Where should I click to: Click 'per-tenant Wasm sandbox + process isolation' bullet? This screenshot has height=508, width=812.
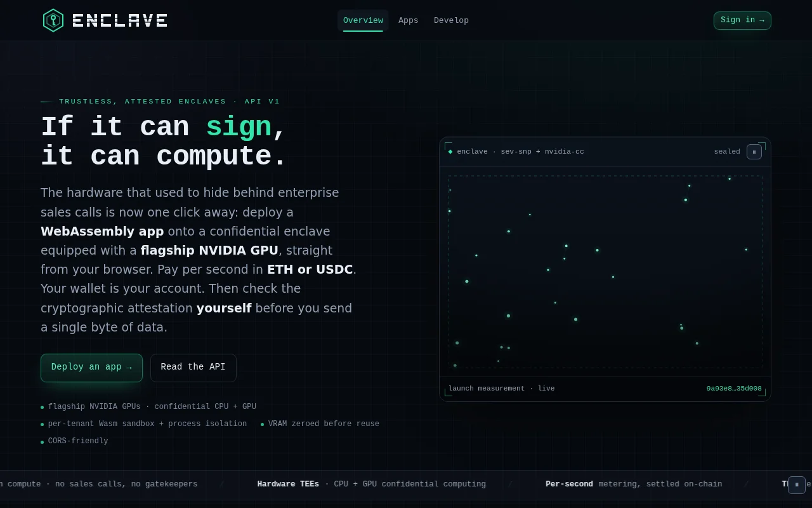(147, 424)
